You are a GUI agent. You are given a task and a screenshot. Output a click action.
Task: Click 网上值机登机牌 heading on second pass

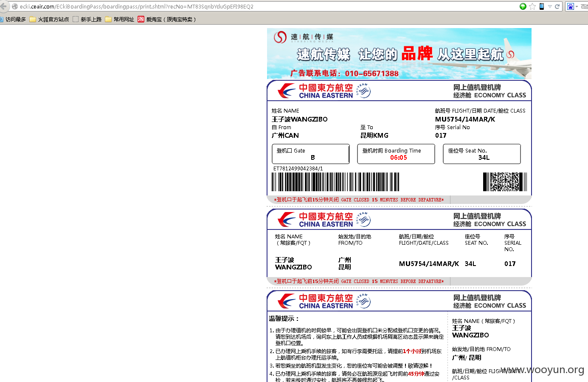tap(477, 216)
